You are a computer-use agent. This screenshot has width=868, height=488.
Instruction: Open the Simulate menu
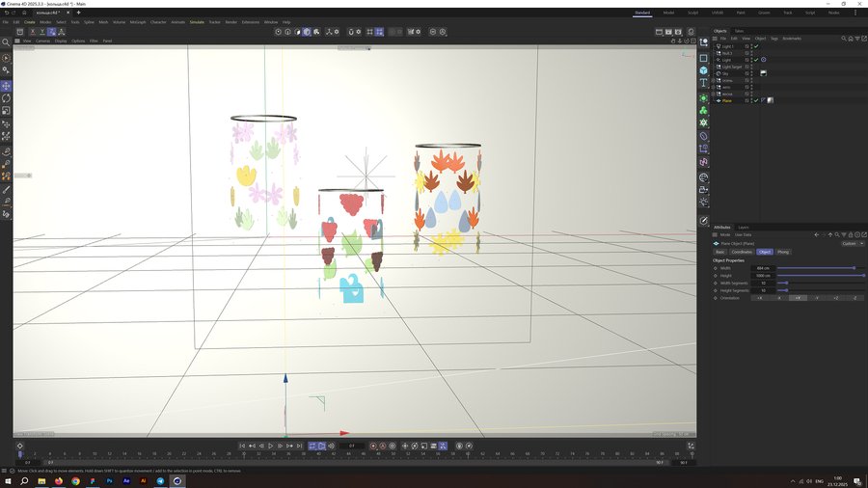pos(197,21)
